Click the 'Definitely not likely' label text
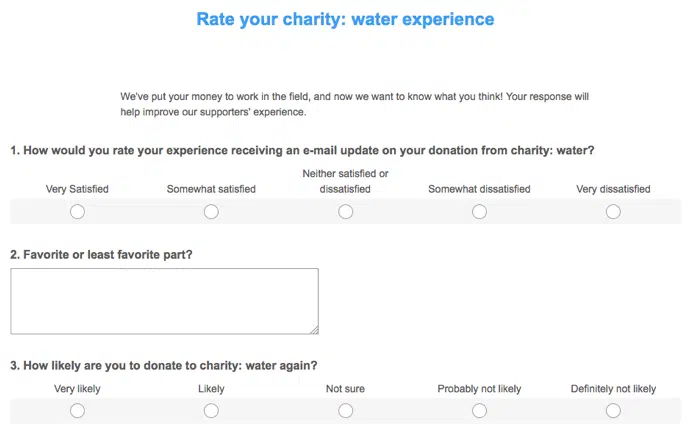This screenshot has height=431, width=690. pyautogui.click(x=613, y=389)
